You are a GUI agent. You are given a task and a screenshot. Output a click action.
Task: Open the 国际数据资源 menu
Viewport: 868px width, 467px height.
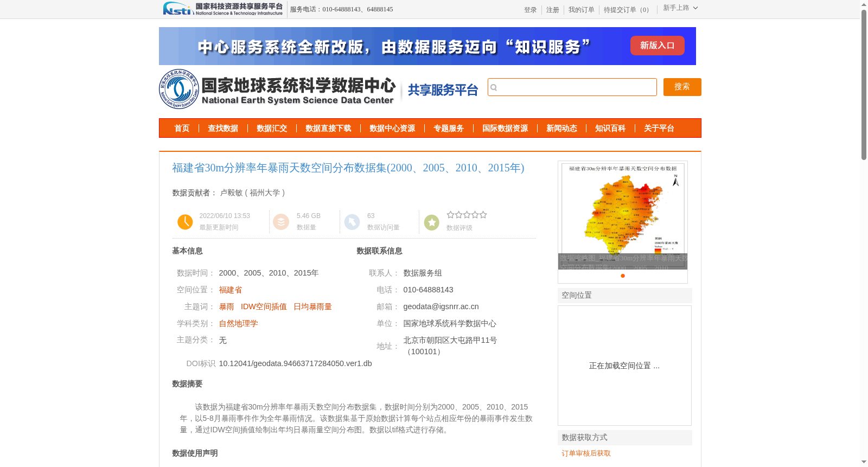(x=505, y=128)
